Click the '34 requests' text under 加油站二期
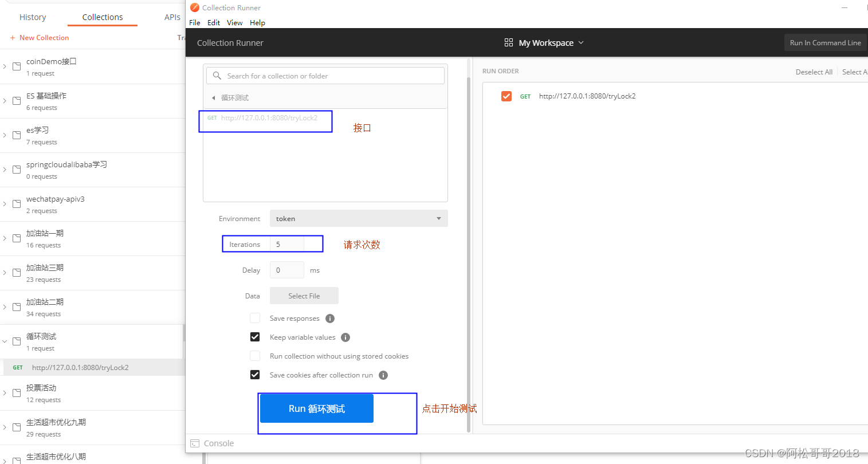Viewport: 868px width, 464px height. 44,314
